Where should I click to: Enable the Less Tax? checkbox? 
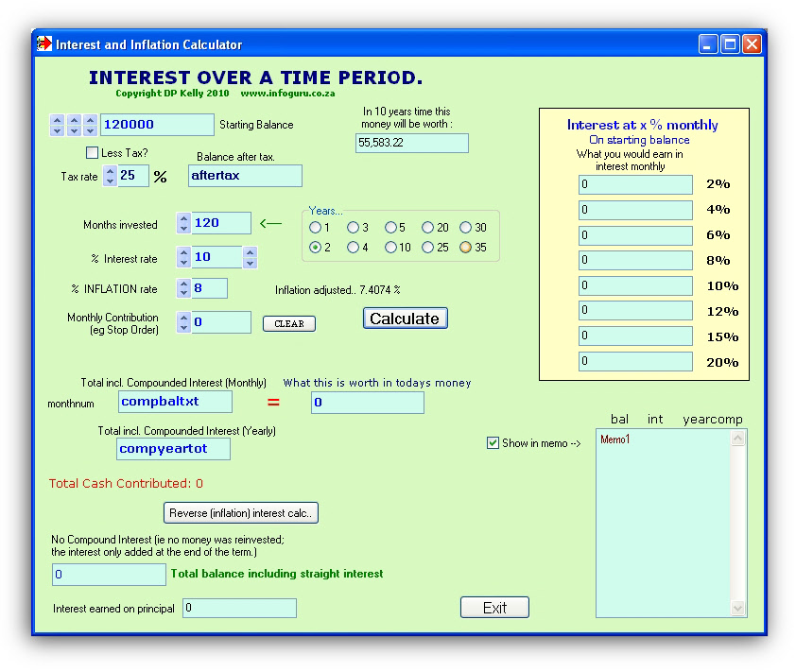point(92,153)
